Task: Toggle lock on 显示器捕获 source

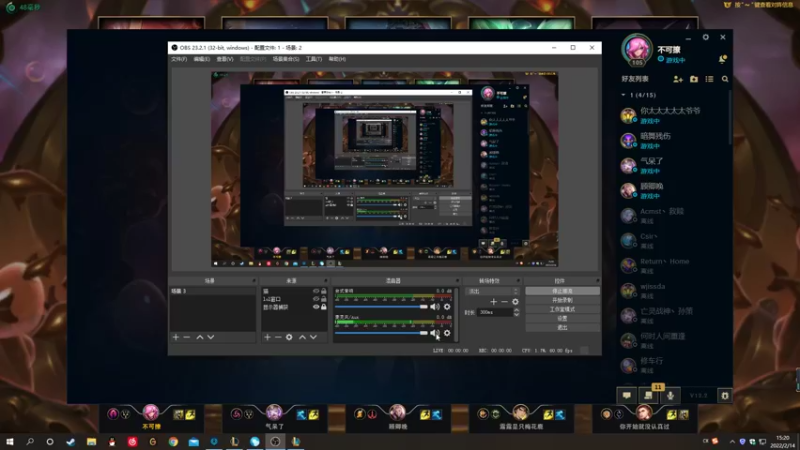Action: [x=323, y=307]
